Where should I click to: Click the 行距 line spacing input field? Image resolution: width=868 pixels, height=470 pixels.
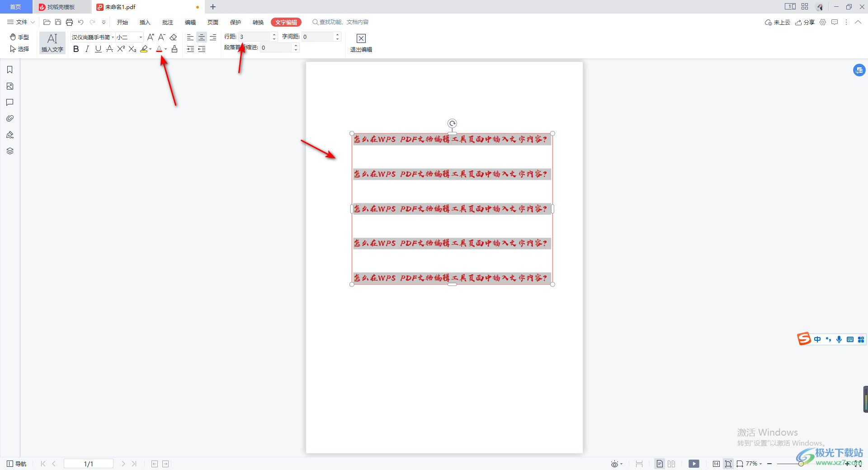255,37
